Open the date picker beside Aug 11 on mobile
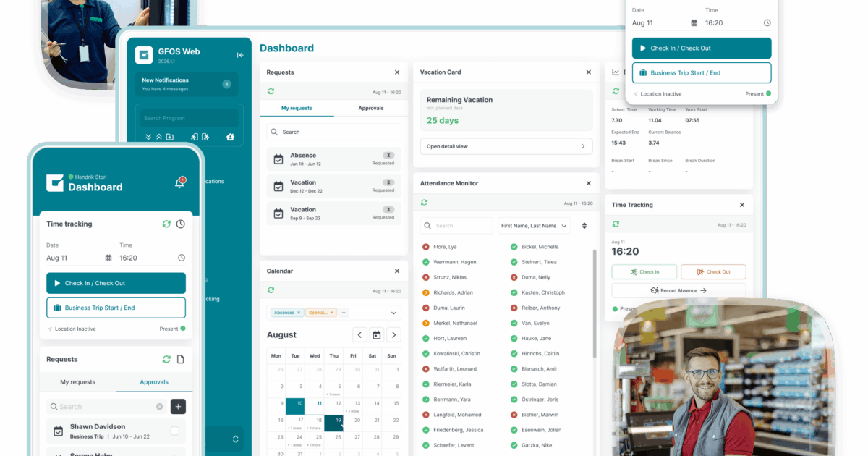This screenshot has height=456, width=868. (x=109, y=258)
